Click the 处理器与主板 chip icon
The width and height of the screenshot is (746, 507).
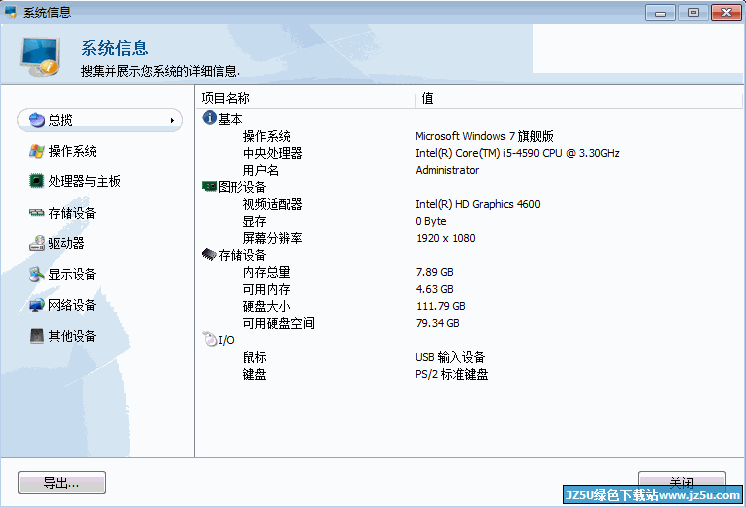click(37, 181)
